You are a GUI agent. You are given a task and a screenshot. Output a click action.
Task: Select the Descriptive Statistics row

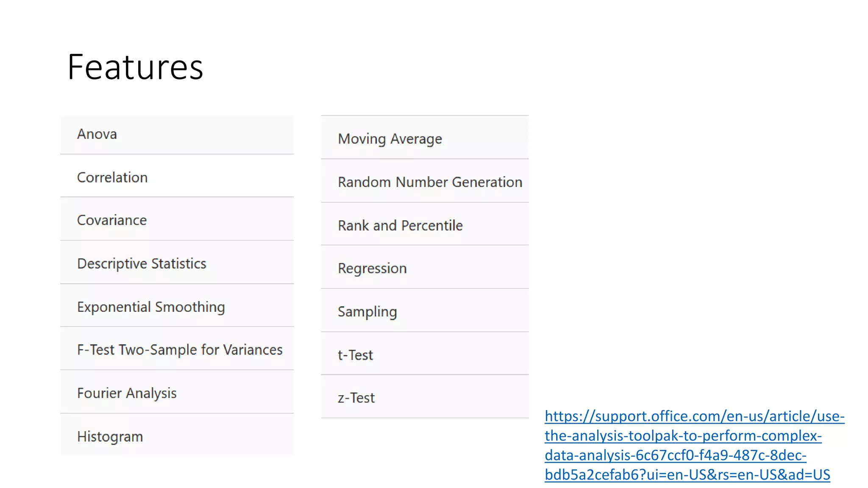(x=177, y=262)
